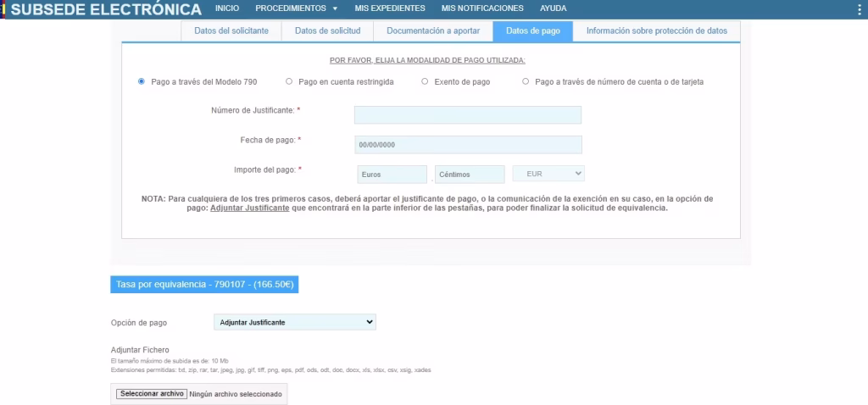Select Exento de pago option
Viewport: 868px width, 405px height.
tap(425, 81)
